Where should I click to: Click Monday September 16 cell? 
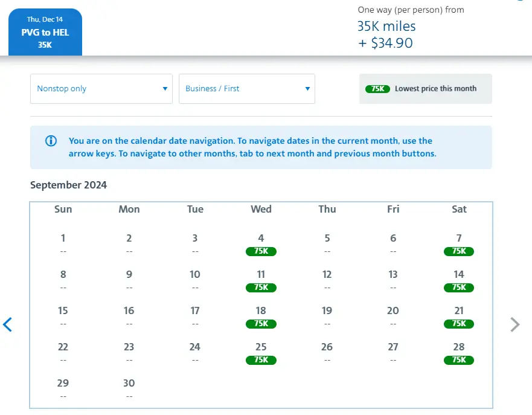click(x=129, y=316)
